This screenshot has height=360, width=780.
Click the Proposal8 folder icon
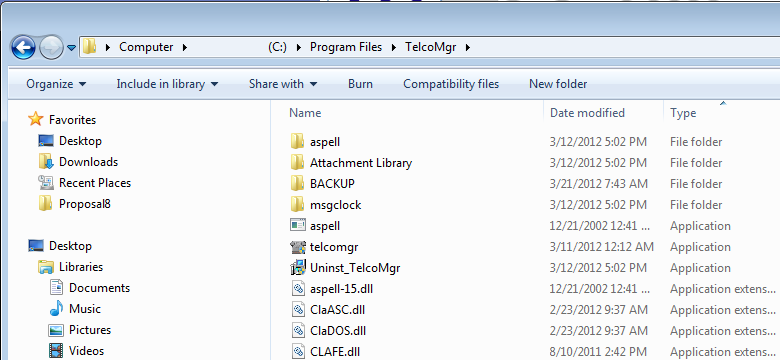[x=46, y=203]
